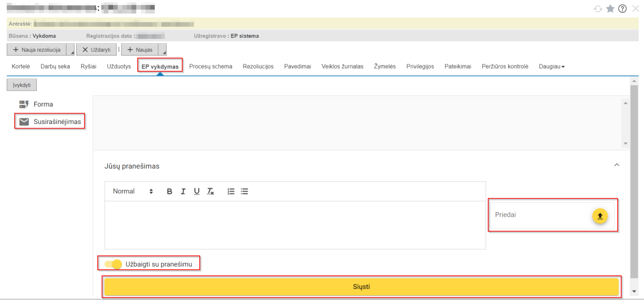Click into the message text area

(x=295, y=225)
